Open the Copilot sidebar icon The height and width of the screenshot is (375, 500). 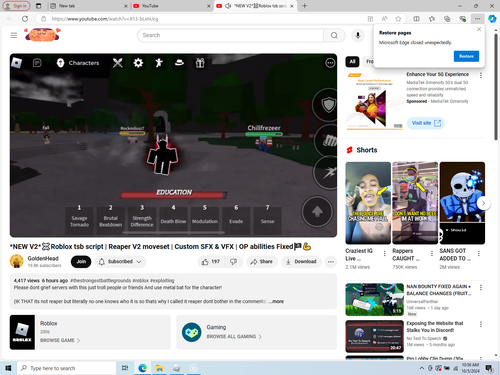pos(492,19)
